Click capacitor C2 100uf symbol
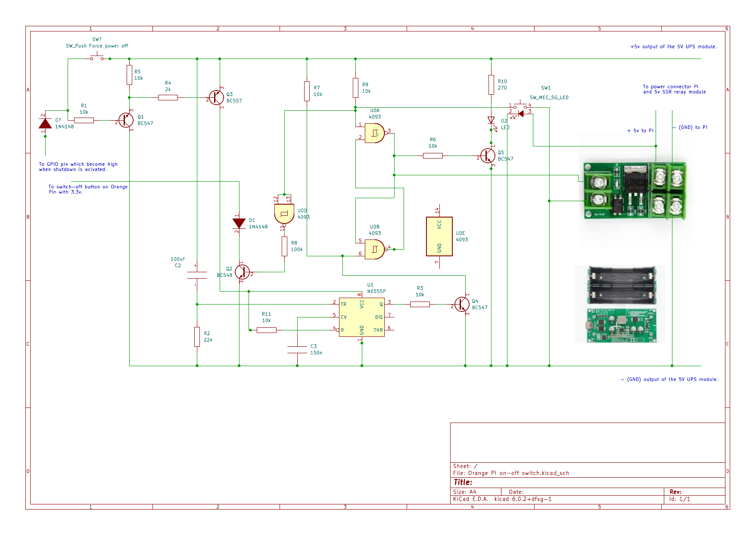Screen dimensions: 756x535 point(197,275)
